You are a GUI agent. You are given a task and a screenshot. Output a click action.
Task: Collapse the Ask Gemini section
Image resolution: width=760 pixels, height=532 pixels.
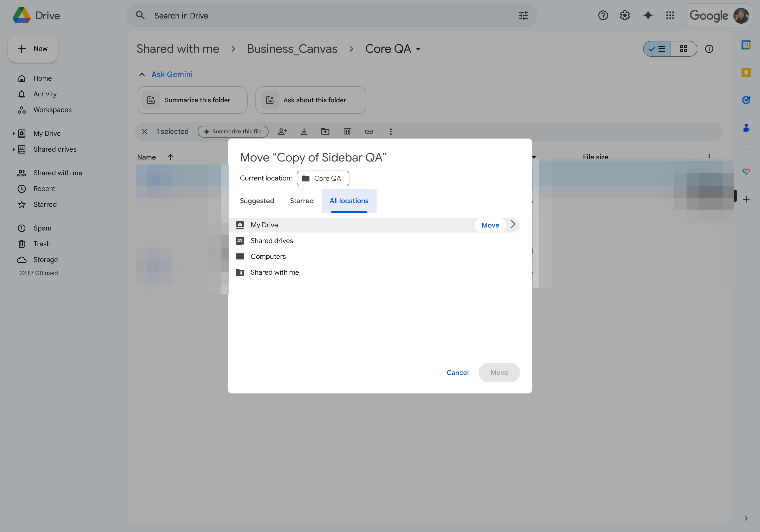[142, 74]
